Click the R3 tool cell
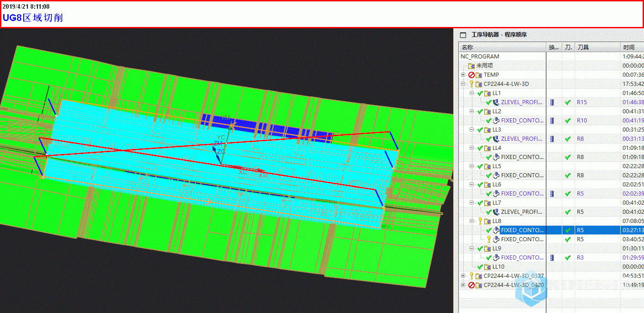 click(581, 258)
